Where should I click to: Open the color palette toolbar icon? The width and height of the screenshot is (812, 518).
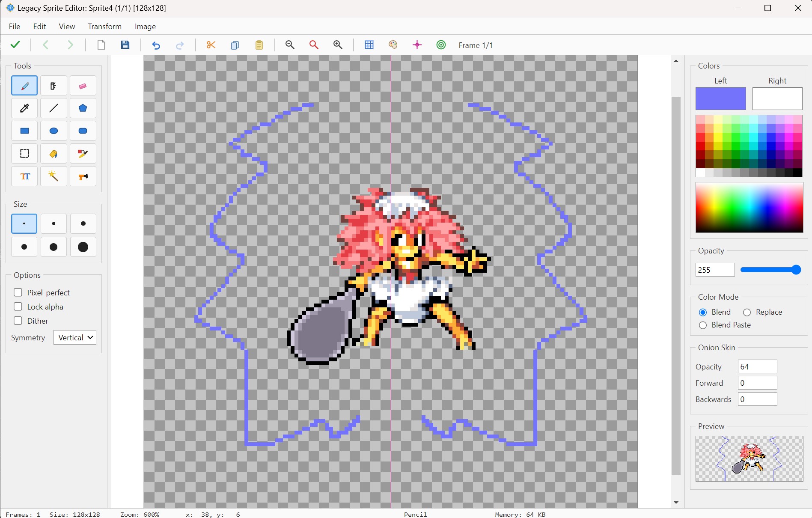[x=393, y=45]
